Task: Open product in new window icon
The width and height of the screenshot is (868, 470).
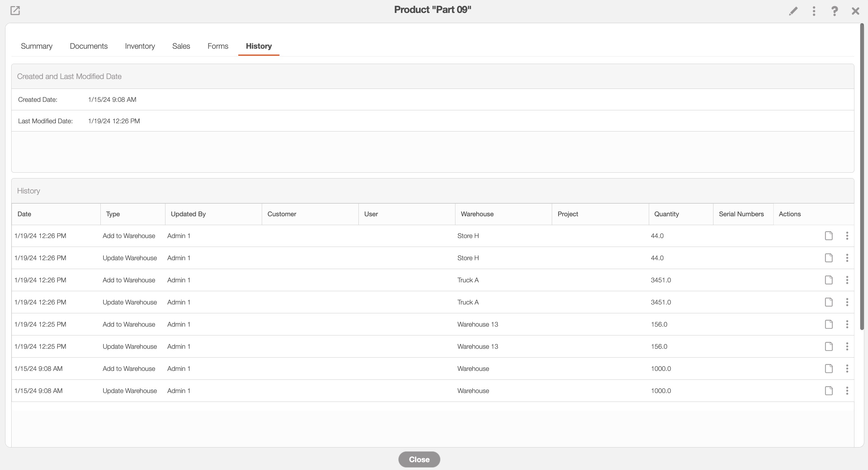Action: click(15, 11)
